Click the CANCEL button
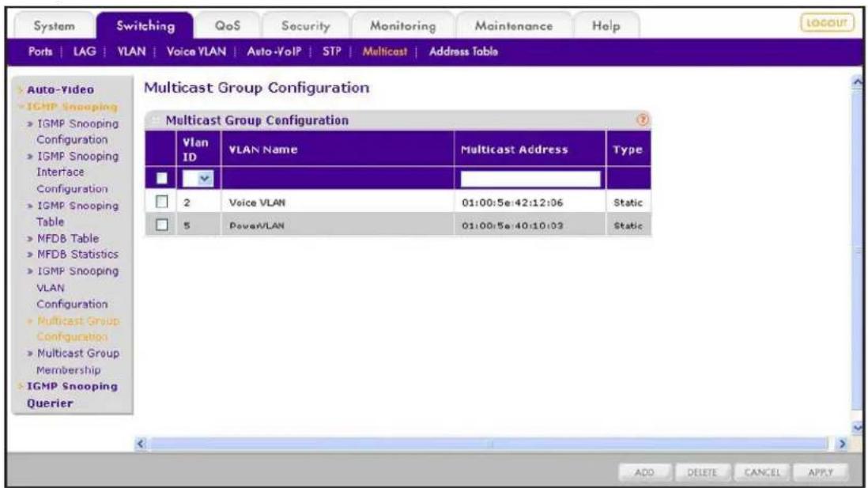Image resolution: width=868 pixels, height=488 pixels. click(x=762, y=472)
